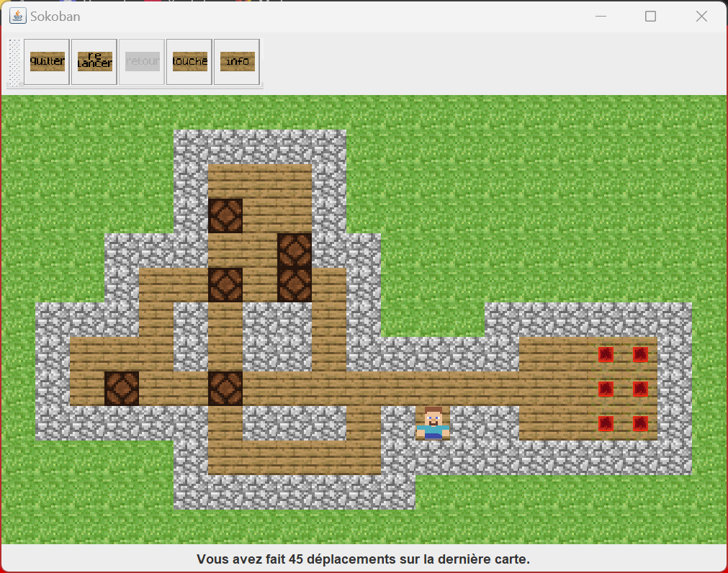728x573 pixels.
Task: Click the 45 déplacements status message
Action: point(364,559)
